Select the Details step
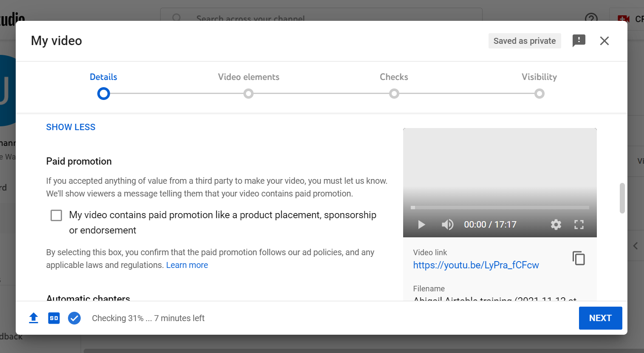Screen dimensions: 644x353 [103, 93]
